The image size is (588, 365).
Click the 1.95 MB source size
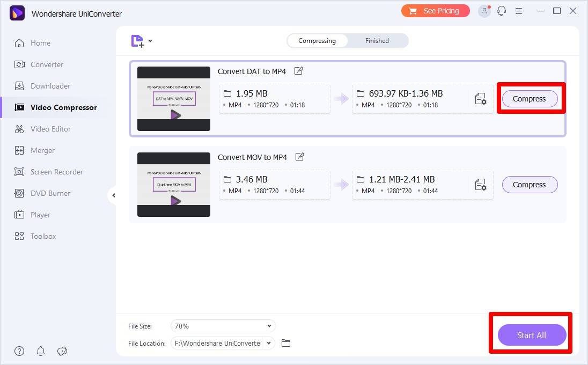pos(252,93)
